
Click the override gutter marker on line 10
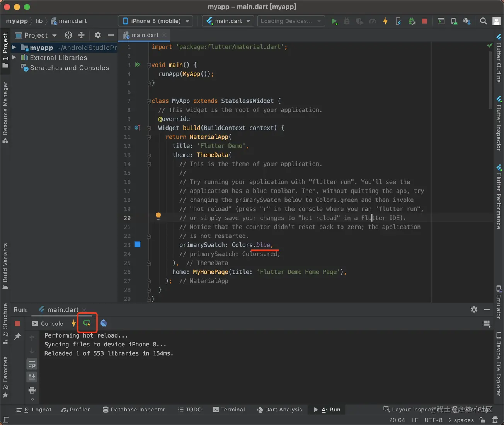[x=137, y=128]
